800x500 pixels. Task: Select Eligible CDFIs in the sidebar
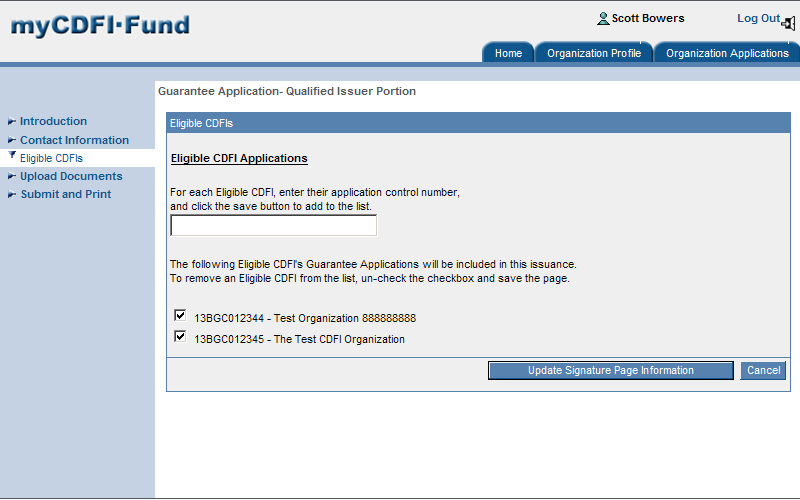pos(51,158)
